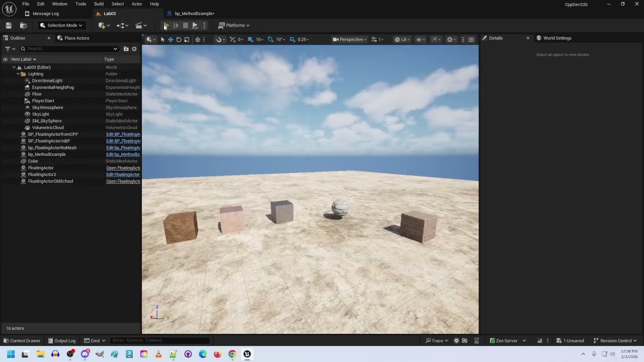Close the Outliner tab
Screen dimensions: 644x362
(49, 38)
